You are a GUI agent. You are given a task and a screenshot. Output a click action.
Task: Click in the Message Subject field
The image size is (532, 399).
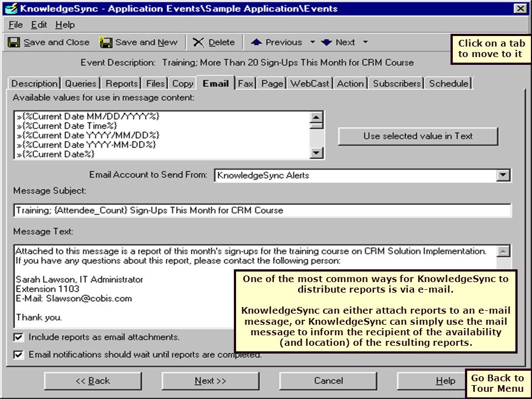click(262, 211)
